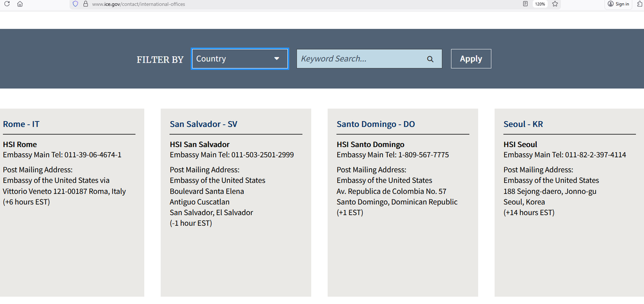Sign in to the browser account
This screenshot has width=644, height=304.
618,4
